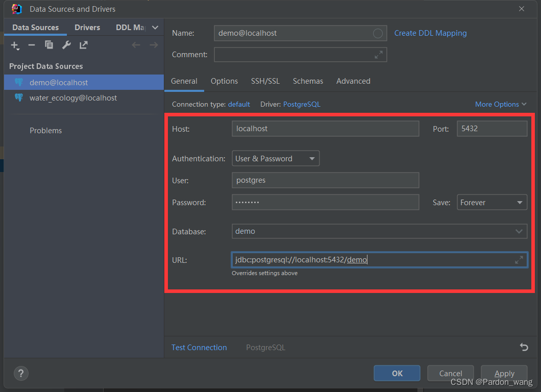The height and width of the screenshot is (392, 541).
Task: Expand More Options menu
Action: [500, 104]
